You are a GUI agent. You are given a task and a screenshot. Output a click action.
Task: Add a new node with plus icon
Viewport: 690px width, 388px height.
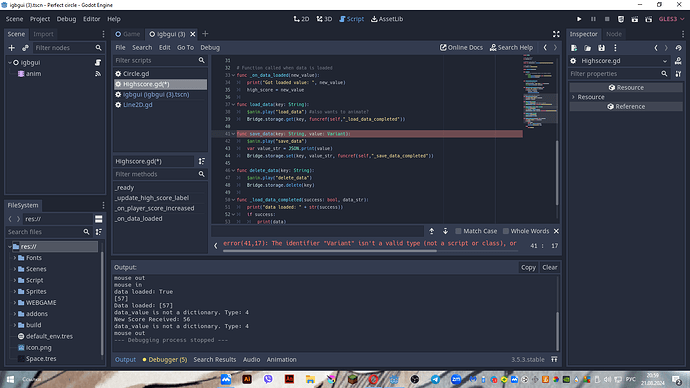pos(12,48)
